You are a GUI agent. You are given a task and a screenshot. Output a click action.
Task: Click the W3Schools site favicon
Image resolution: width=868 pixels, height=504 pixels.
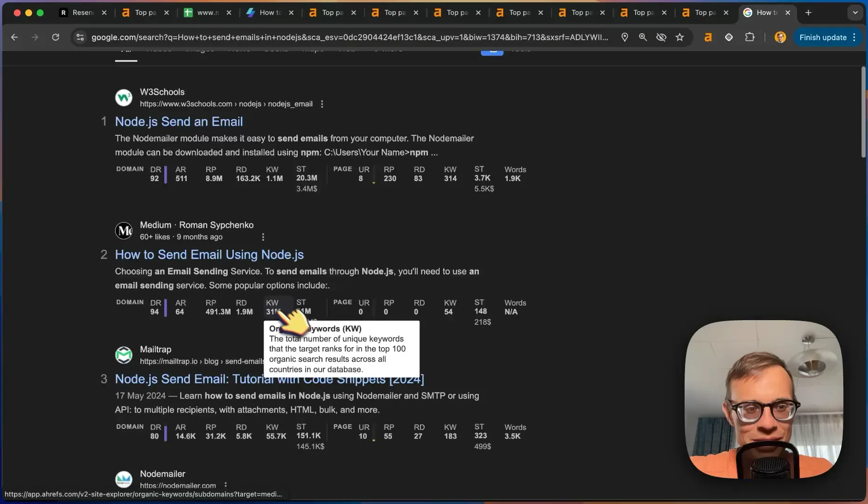(x=124, y=98)
